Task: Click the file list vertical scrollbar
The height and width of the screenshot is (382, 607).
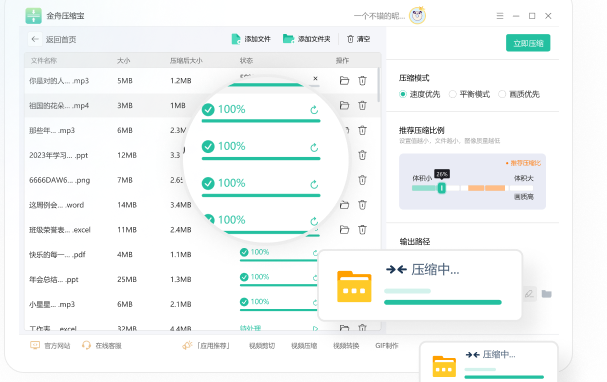Action: 378,85
